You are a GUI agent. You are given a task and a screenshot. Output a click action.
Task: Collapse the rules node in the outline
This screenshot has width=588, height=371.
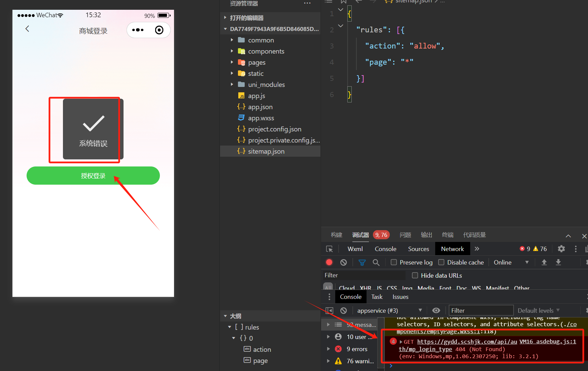click(x=230, y=327)
